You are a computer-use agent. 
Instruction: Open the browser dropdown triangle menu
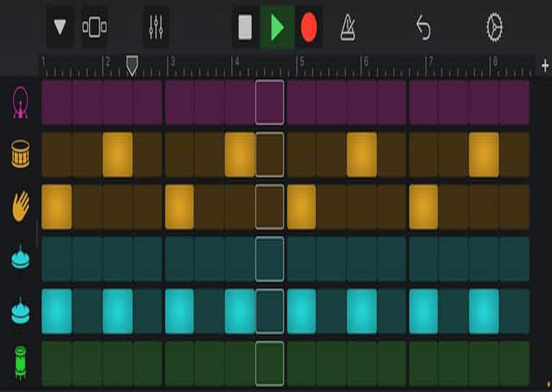(x=60, y=27)
